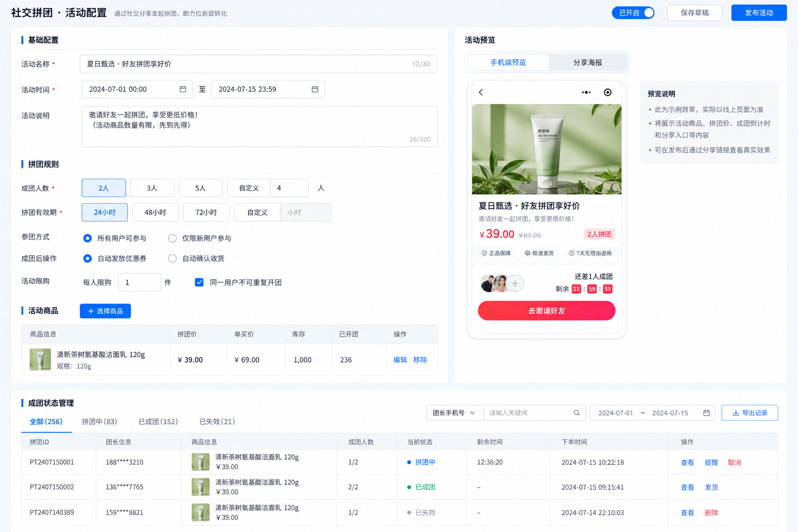Screen dimensions: 798x532
Task: Toggle the 已开启 activity switch
Action: pyautogui.click(x=633, y=12)
